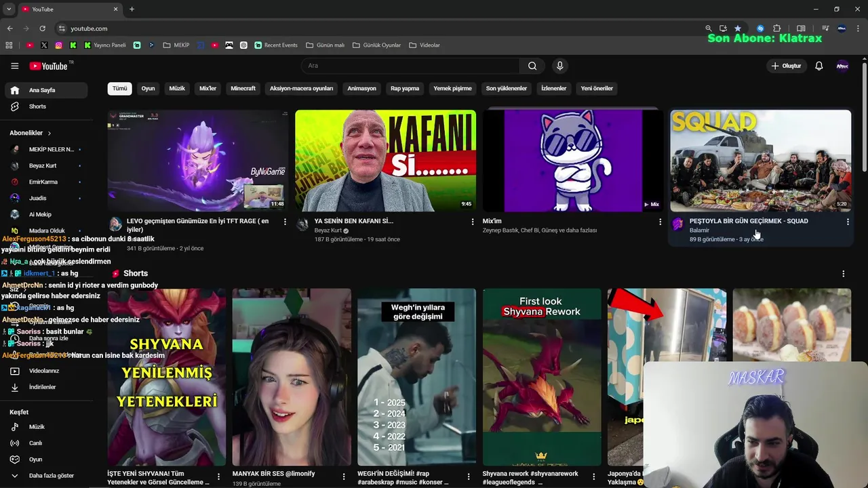Select the Son yüklenenler filter chip

tap(506, 88)
